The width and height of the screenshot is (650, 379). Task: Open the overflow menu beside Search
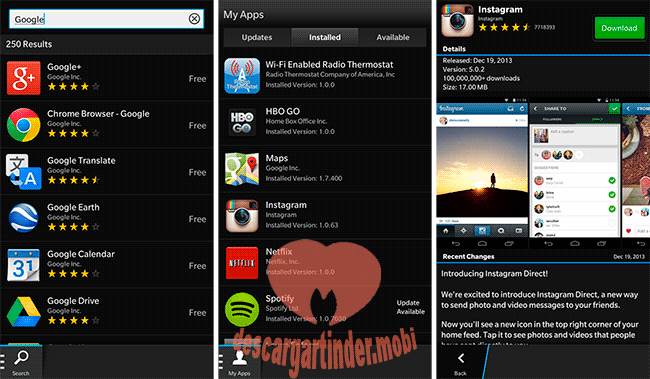point(2,362)
